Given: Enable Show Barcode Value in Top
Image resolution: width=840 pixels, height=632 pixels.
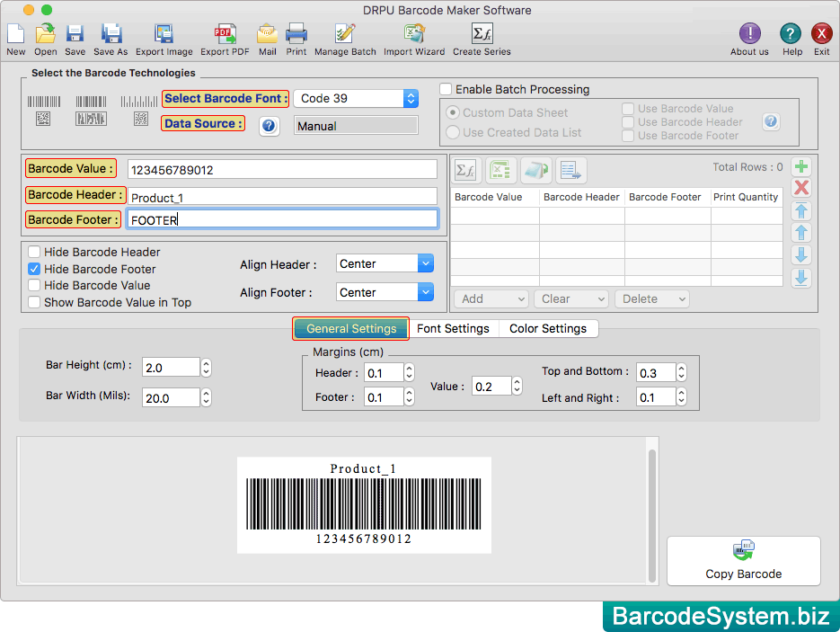Looking at the screenshot, I should click(34, 302).
